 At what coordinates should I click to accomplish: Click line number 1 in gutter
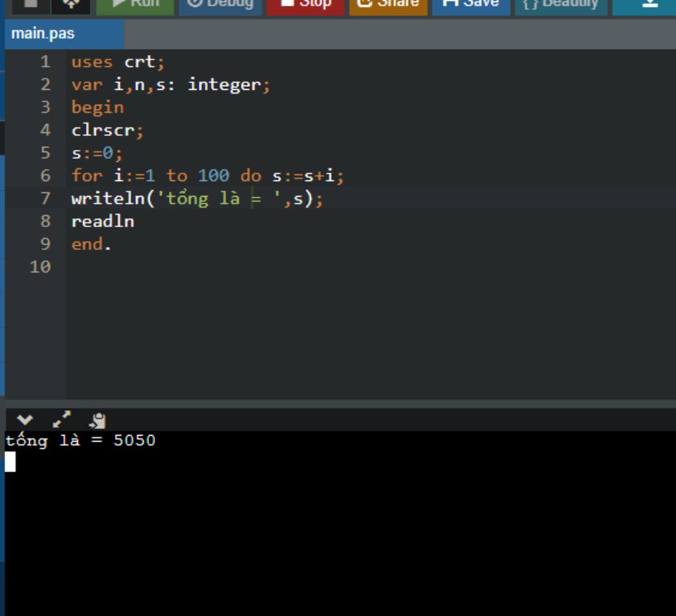(46, 61)
